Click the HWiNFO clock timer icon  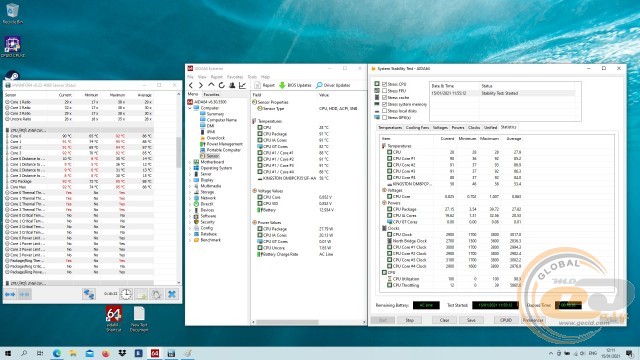click(126, 294)
